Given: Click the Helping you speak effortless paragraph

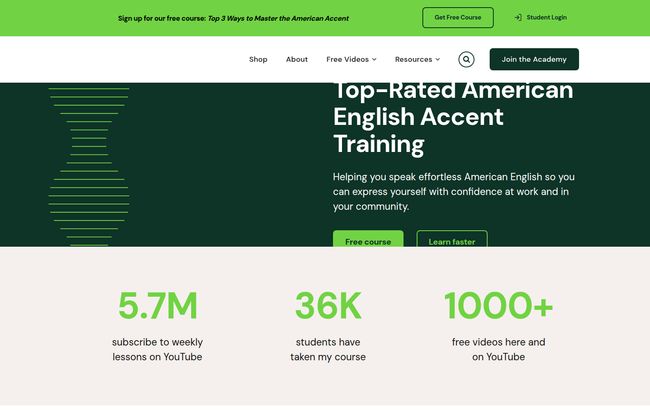Looking at the screenshot, I should click(x=453, y=191).
